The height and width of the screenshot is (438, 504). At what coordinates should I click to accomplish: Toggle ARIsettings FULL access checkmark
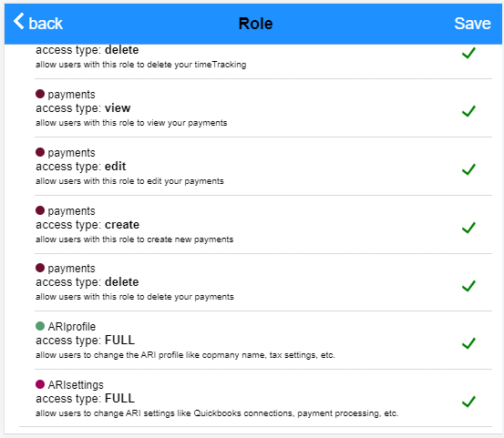tap(468, 402)
